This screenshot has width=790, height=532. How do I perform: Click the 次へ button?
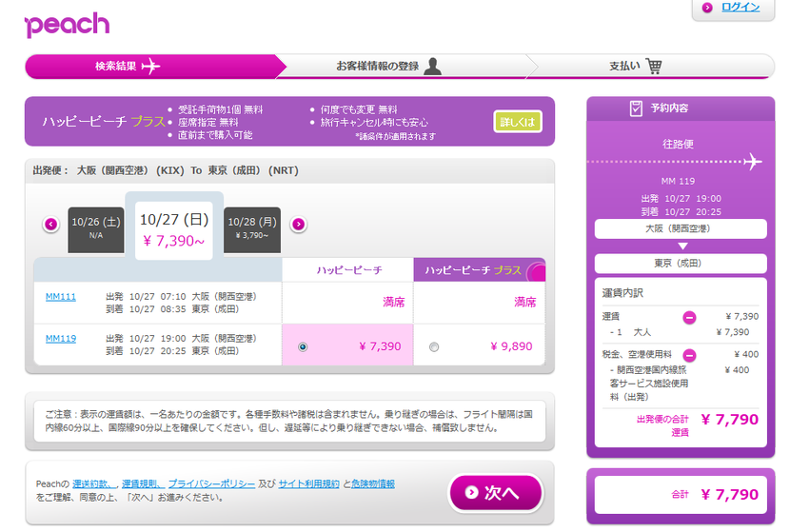coord(496,493)
